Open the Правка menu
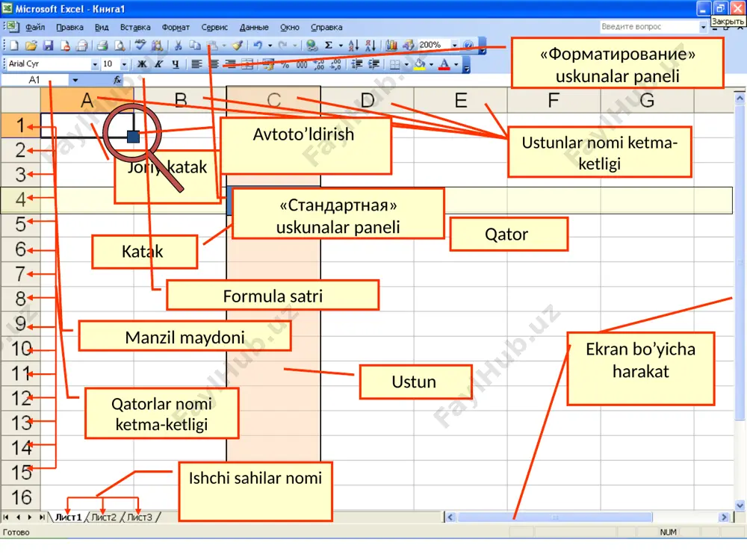The width and height of the screenshot is (747, 560). [69, 28]
